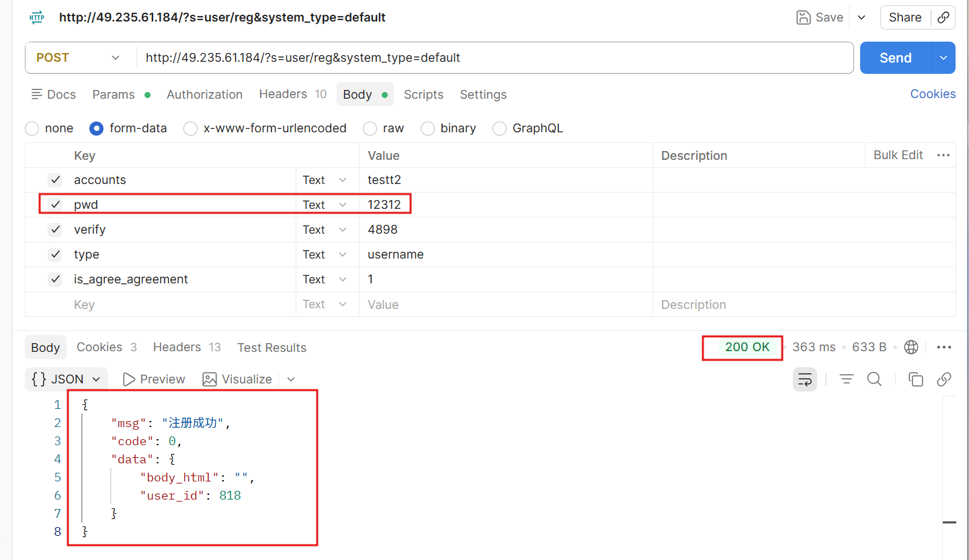Toggle the type row checkbox
The width and height of the screenshot is (969, 560).
[55, 254]
